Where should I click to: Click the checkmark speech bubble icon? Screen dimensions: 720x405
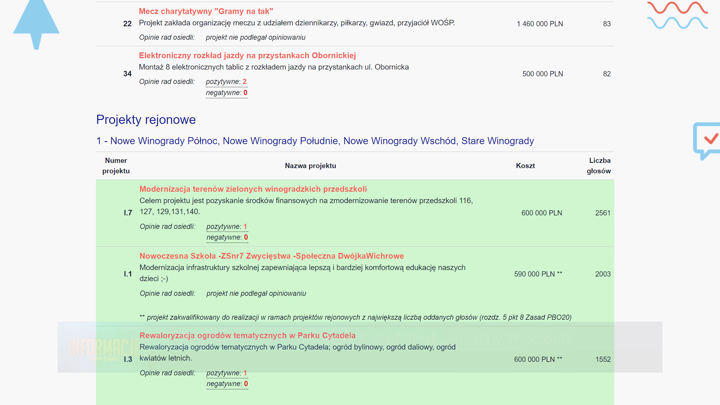pyautogui.click(x=706, y=140)
